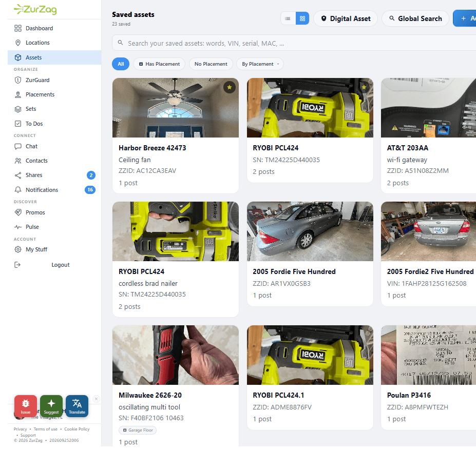Dismiss the floating buttons with the small X
This screenshot has height=470, width=476.
pyautogui.click(x=96, y=399)
